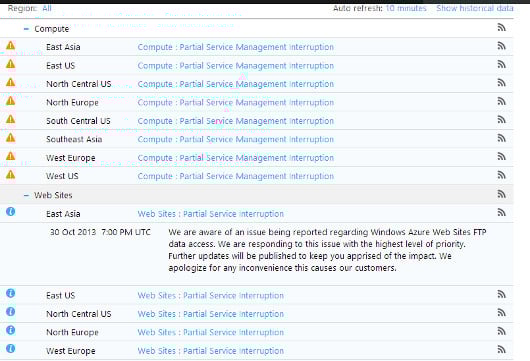Collapse the Web Sites section
Image resolution: width=530 pixels, height=361 pixels.
27,195
